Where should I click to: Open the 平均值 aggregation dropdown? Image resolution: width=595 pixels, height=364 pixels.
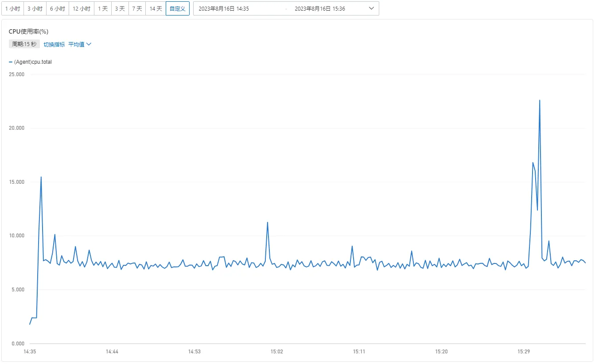pyautogui.click(x=80, y=44)
